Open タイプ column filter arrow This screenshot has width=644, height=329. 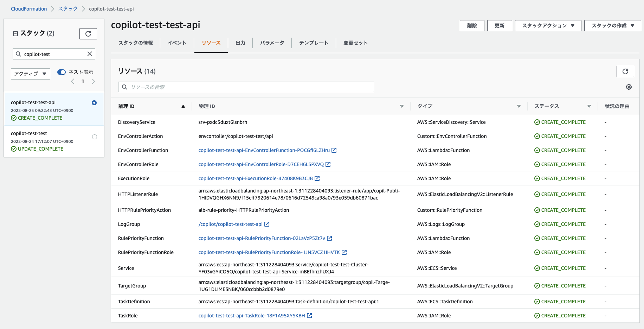[x=519, y=106]
